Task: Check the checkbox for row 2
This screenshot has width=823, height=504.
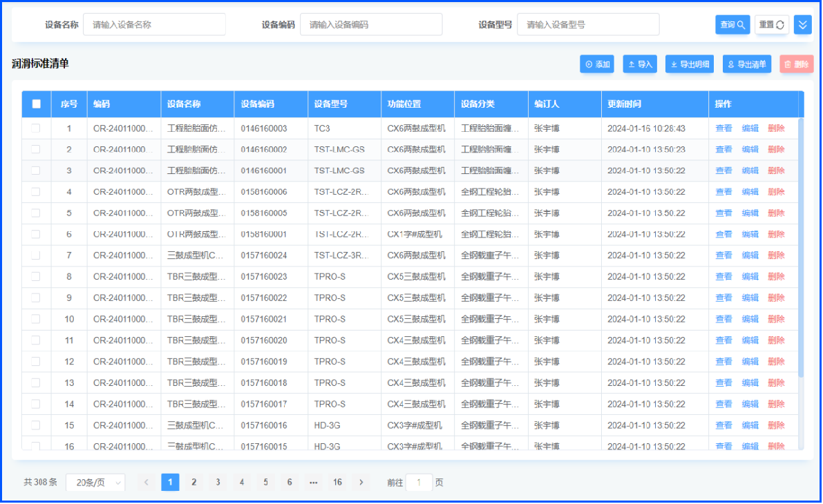Action: (x=36, y=149)
